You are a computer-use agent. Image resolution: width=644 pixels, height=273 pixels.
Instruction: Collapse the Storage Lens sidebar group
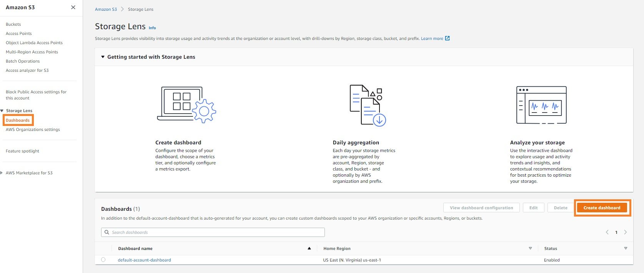pos(2,111)
